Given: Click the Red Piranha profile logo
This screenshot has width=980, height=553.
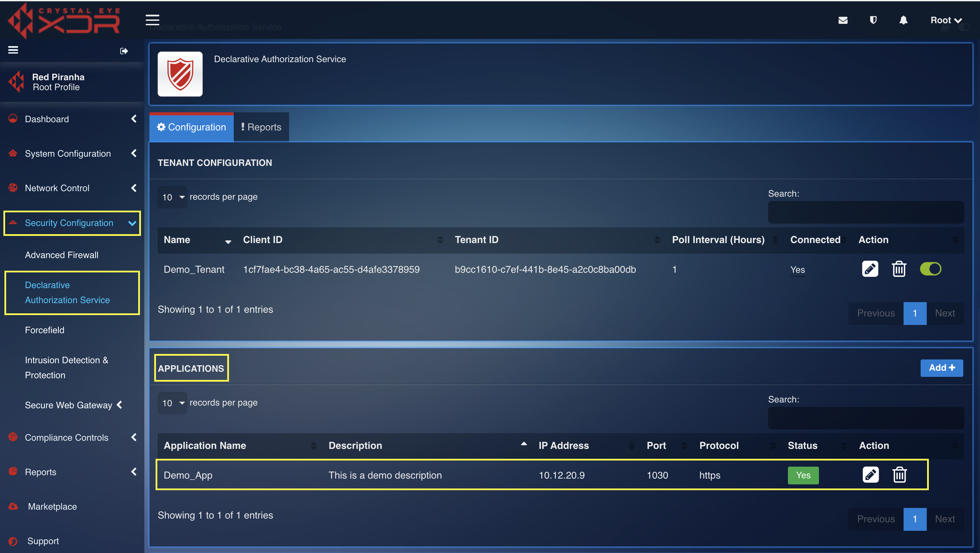Looking at the screenshot, I should [16, 82].
